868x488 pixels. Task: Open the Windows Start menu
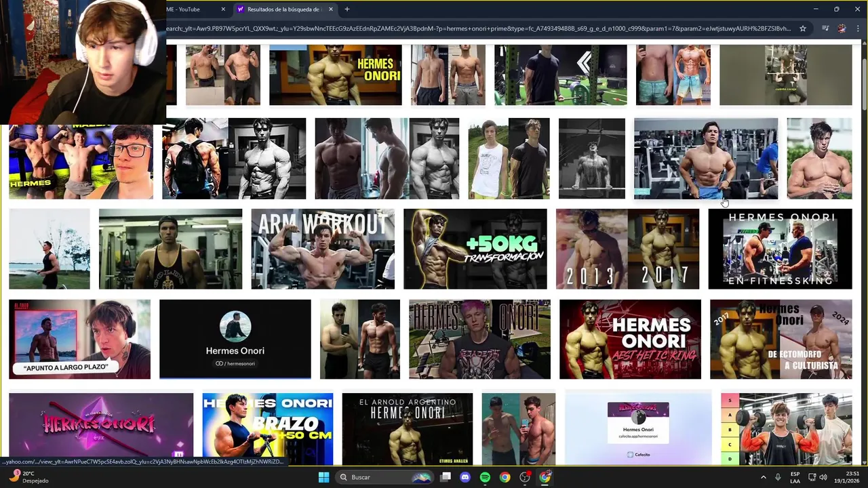click(x=323, y=477)
